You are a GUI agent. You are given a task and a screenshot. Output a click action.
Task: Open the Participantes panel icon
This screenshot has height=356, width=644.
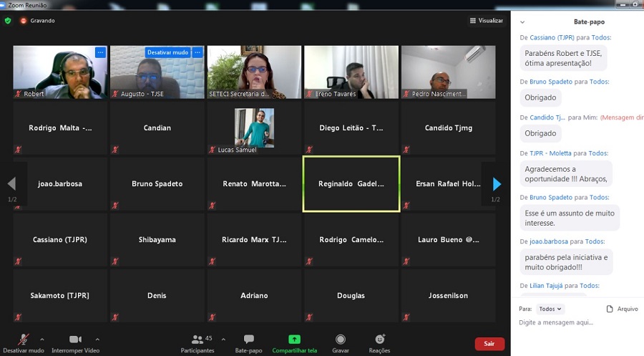coord(197,340)
